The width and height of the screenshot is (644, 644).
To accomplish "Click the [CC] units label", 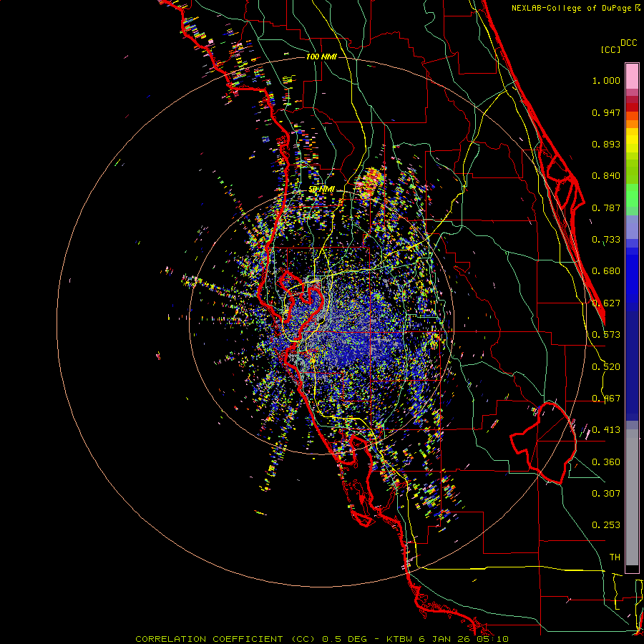I will [x=610, y=49].
